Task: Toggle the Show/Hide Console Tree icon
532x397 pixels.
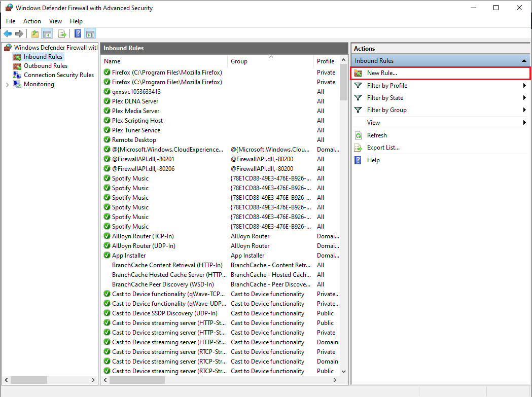Action: click(47, 33)
